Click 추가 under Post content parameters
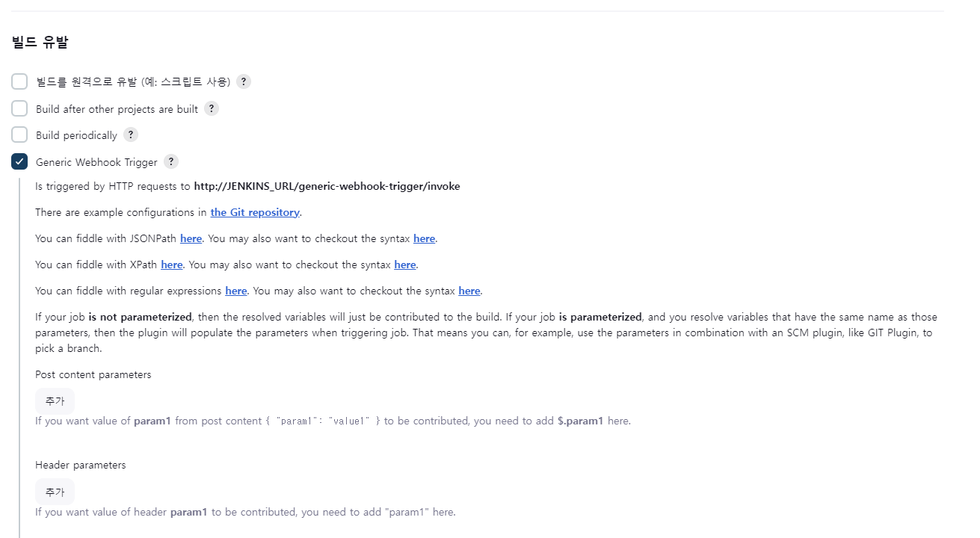The height and width of the screenshot is (538, 980). 54,401
